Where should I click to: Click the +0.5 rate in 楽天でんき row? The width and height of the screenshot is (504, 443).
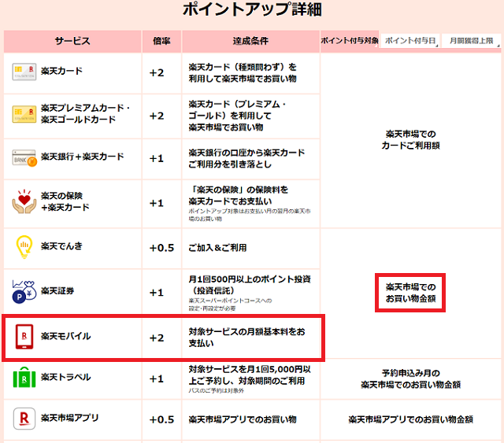(x=161, y=248)
